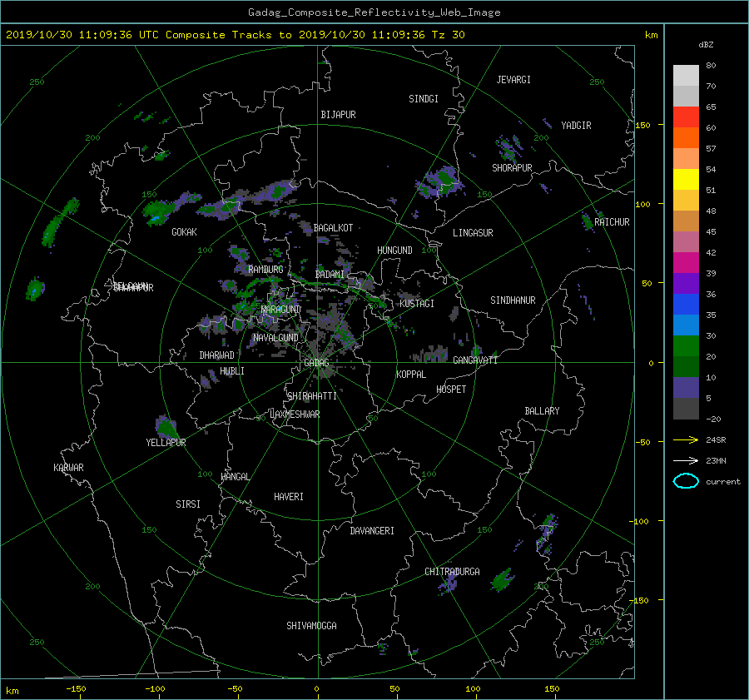The height and width of the screenshot is (700, 749).
Task: Click the HUNGUND city label
Action: pyautogui.click(x=394, y=251)
